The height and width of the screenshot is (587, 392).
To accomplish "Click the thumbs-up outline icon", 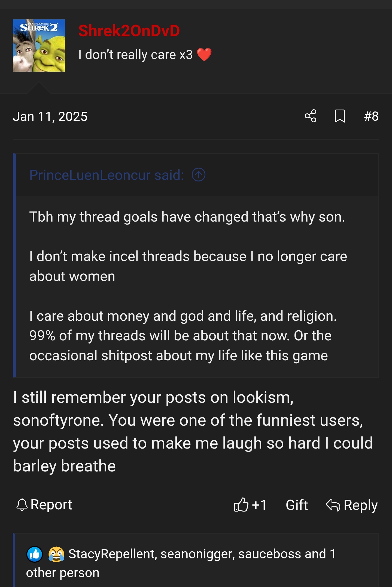I will pyautogui.click(x=241, y=505).
